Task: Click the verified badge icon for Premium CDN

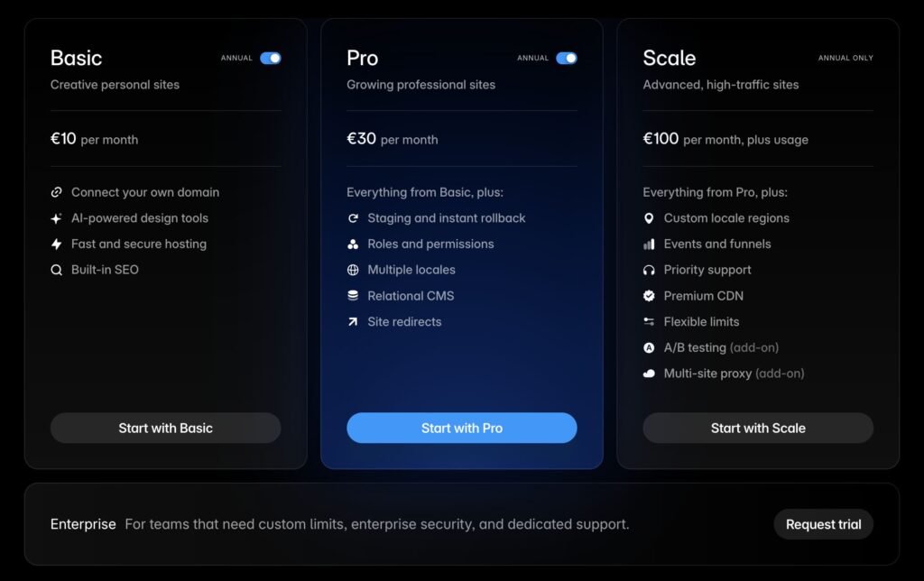Action: [x=649, y=296]
